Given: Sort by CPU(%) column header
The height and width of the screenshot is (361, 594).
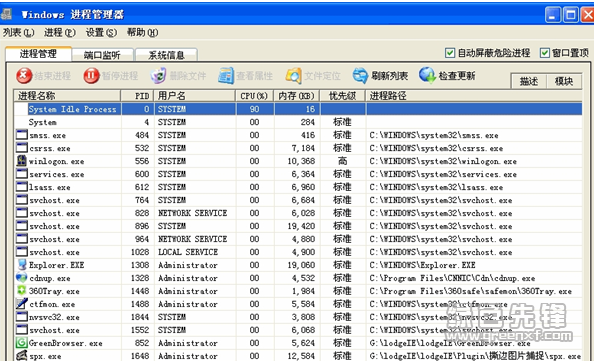Looking at the screenshot, I should coord(255,96).
